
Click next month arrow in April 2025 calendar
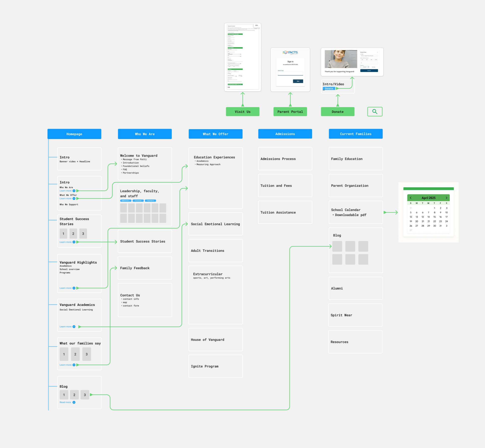coord(446,198)
